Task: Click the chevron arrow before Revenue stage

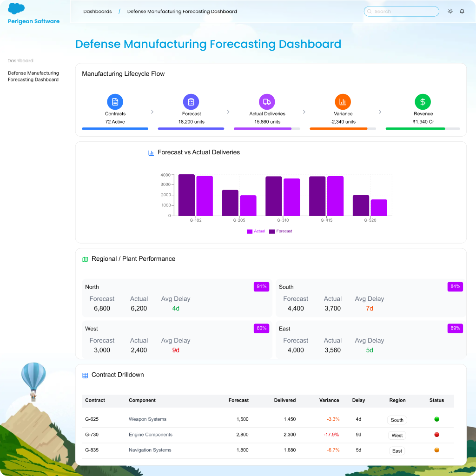Action: click(380, 112)
